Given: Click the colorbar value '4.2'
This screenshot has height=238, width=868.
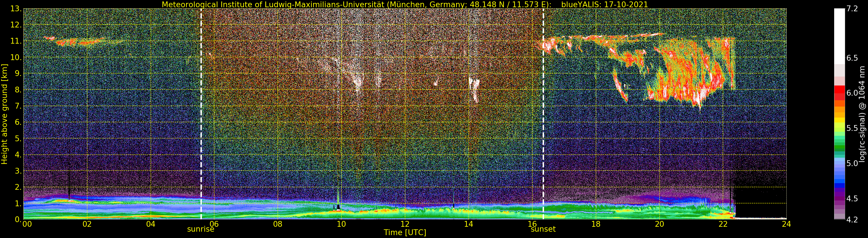Looking at the screenshot, I should (x=852, y=220).
